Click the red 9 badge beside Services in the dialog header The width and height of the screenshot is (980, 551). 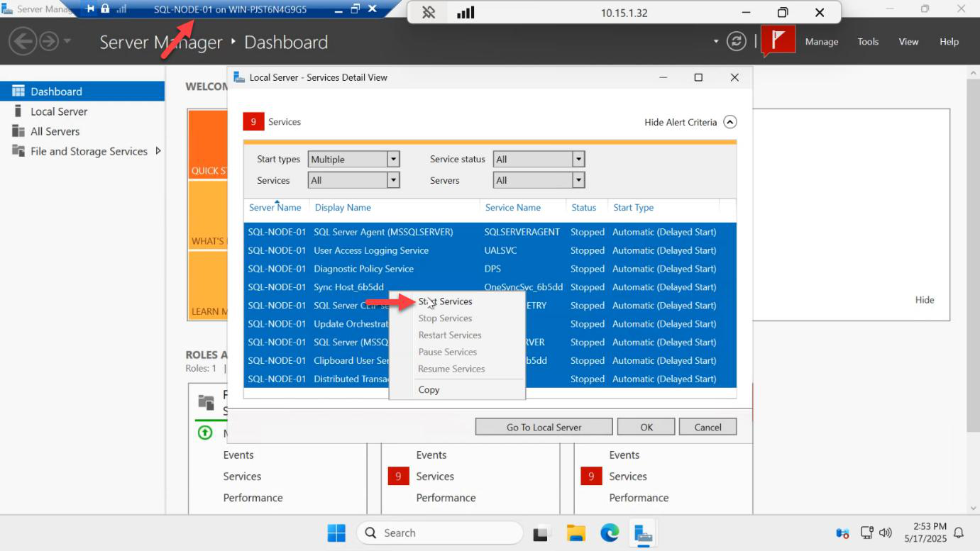(x=253, y=122)
